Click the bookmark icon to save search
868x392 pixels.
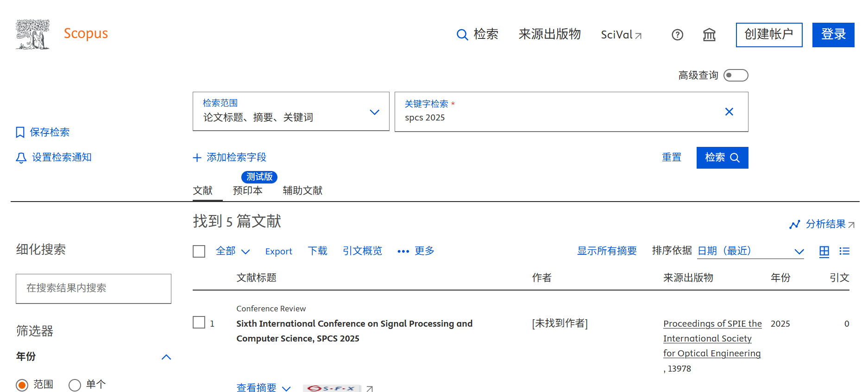(20, 133)
